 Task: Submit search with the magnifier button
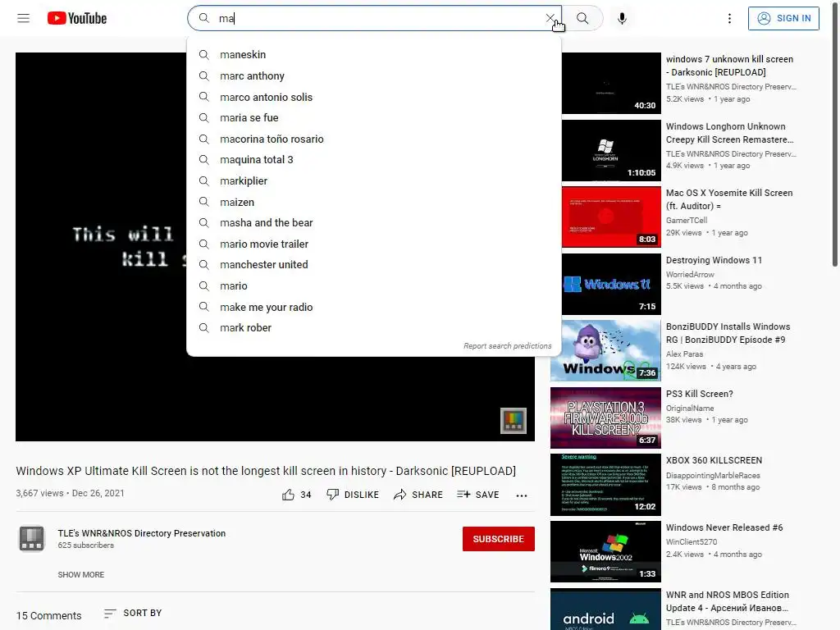[582, 18]
